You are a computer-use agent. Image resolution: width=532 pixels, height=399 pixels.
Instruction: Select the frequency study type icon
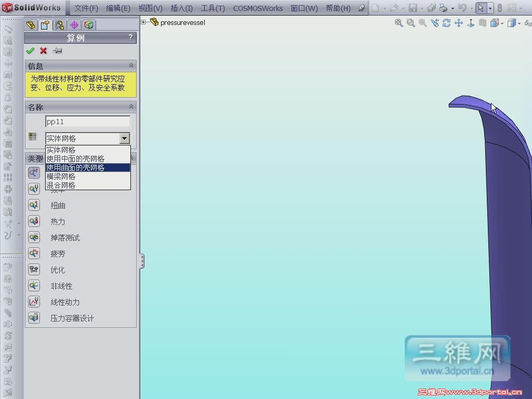(34, 189)
